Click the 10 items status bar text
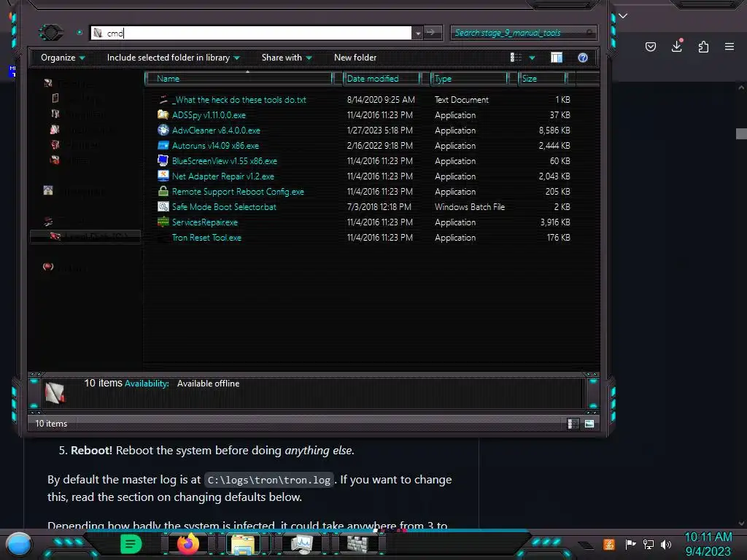This screenshot has width=747, height=560. pos(51,424)
